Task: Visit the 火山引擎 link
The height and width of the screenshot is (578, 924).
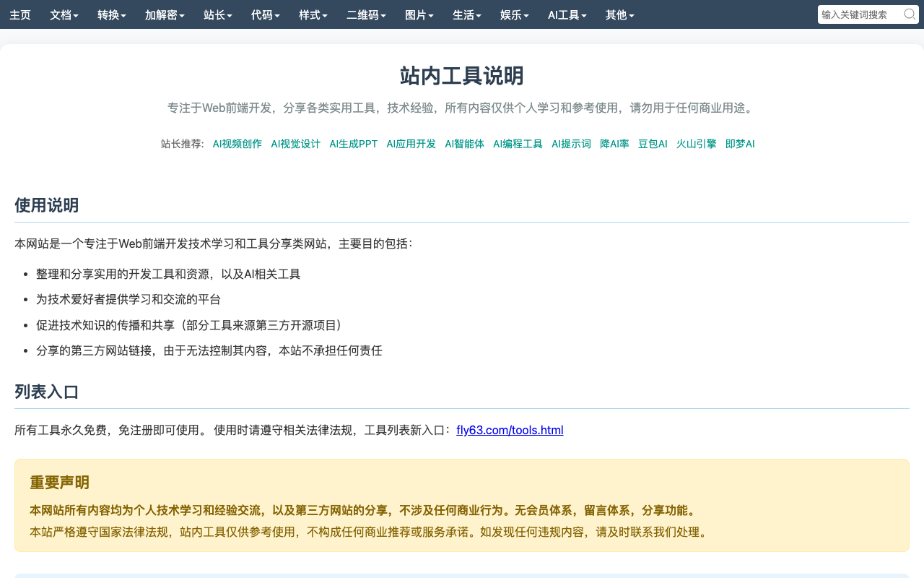Action: click(x=697, y=144)
